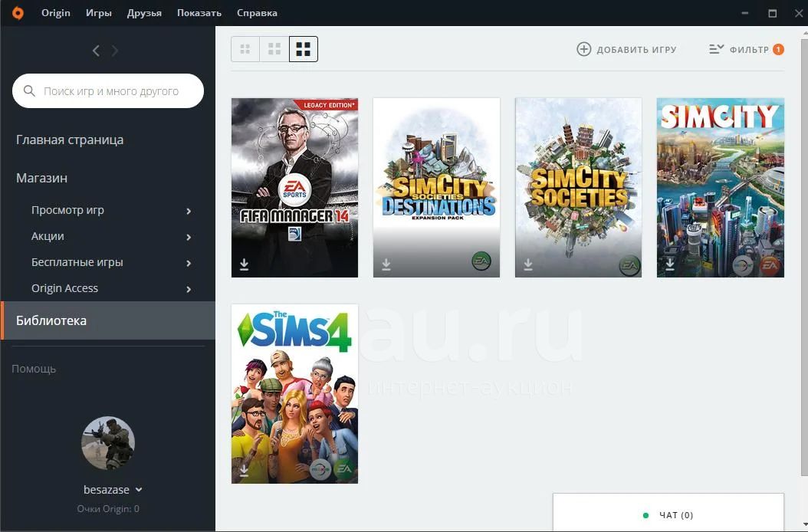
Task: Open the SimCity game tile
Action: 721,188
